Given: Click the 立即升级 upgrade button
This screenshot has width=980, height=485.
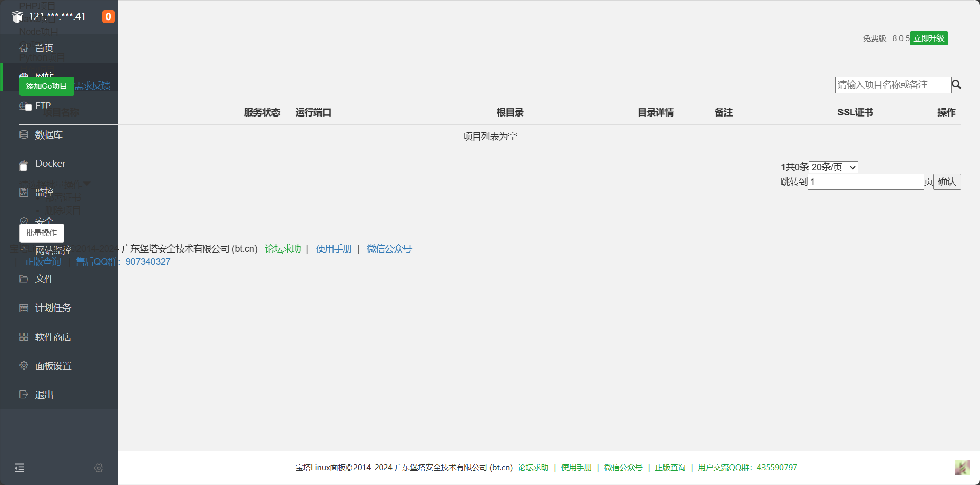Looking at the screenshot, I should point(929,38).
